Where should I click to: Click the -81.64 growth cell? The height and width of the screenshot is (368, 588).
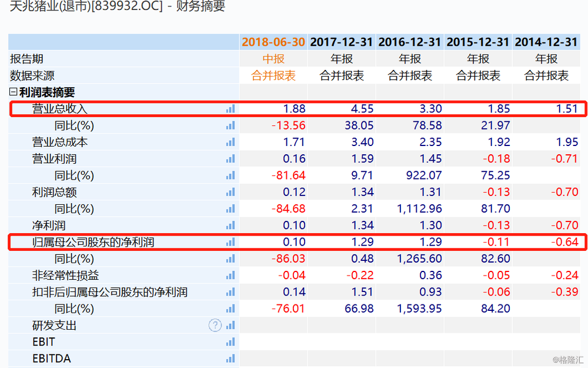pyautogui.click(x=288, y=175)
